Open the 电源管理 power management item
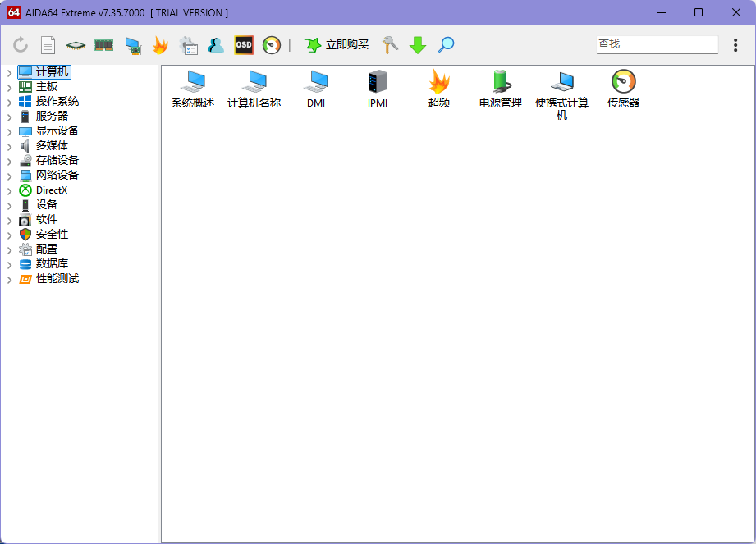 501,89
